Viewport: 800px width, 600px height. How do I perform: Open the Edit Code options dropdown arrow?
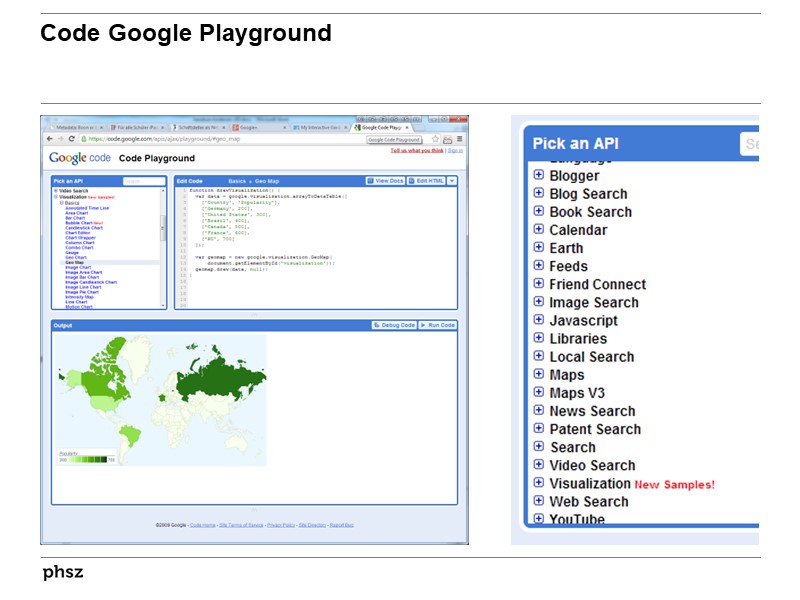(454, 178)
